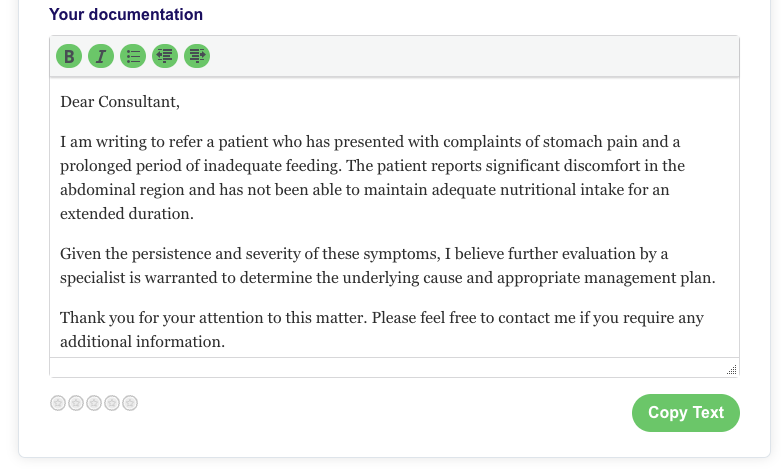
Task: Give a three-star rating
Action: tap(94, 403)
